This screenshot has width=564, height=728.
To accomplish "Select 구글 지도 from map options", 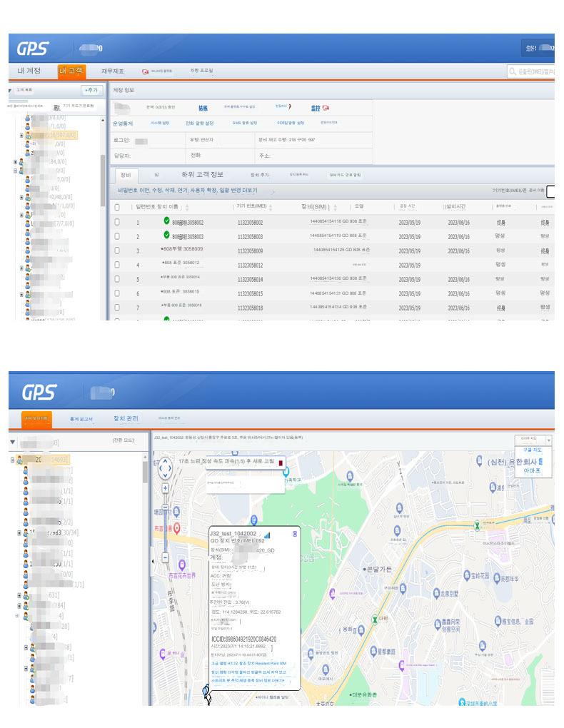I will 533,450.
